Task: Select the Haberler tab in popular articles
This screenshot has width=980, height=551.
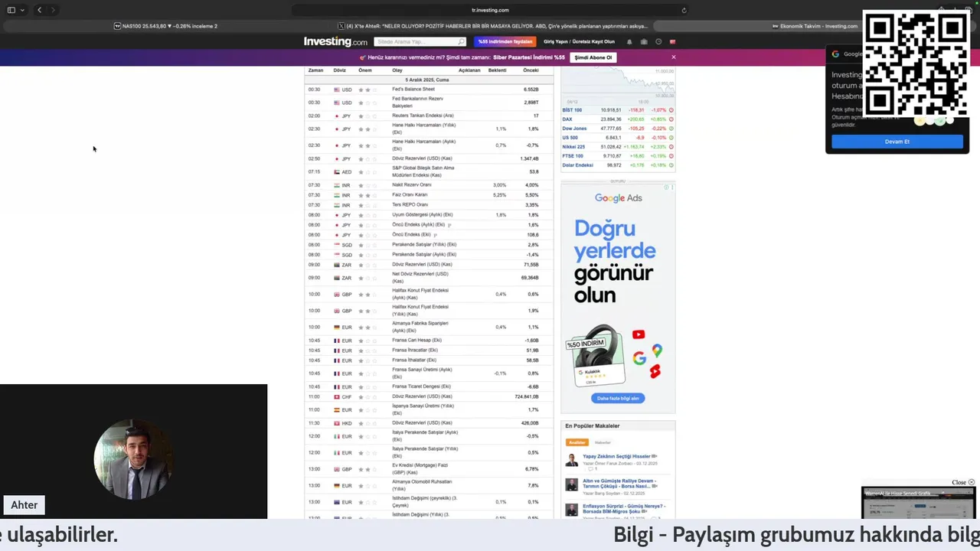Action: click(603, 442)
